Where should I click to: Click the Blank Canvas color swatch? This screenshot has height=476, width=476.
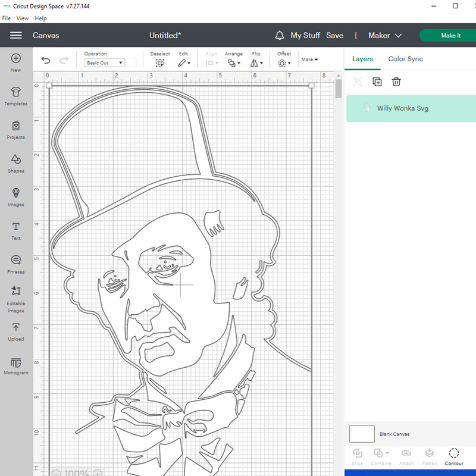362,434
